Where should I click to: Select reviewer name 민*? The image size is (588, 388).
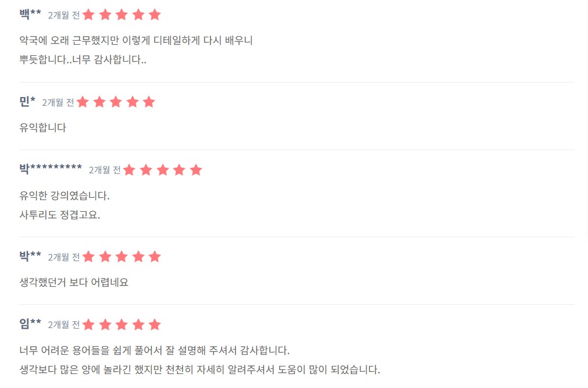coord(27,101)
